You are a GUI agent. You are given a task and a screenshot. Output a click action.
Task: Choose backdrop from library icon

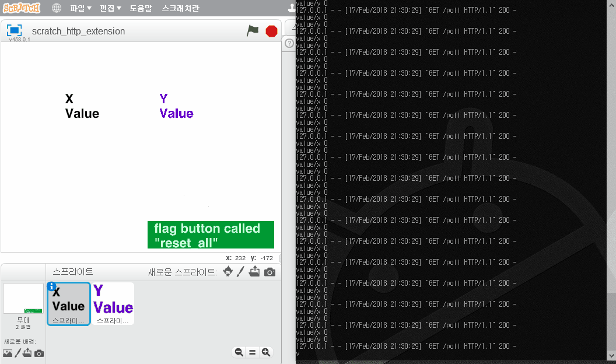(8, 353)
